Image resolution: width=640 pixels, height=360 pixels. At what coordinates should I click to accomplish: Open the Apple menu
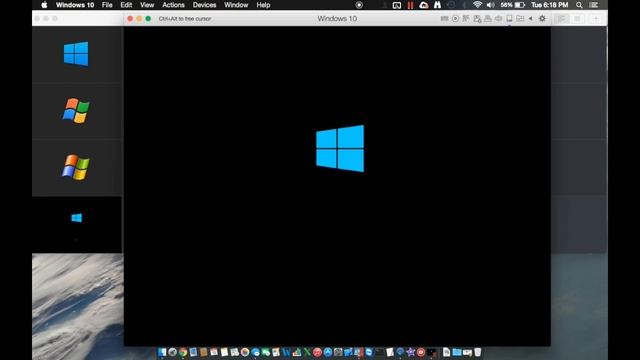coord(44,5)
